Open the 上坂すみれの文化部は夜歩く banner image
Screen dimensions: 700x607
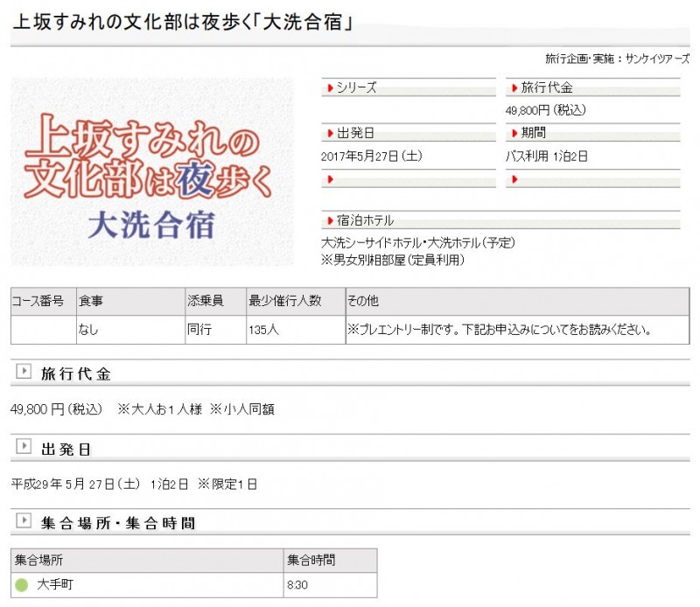152,172
